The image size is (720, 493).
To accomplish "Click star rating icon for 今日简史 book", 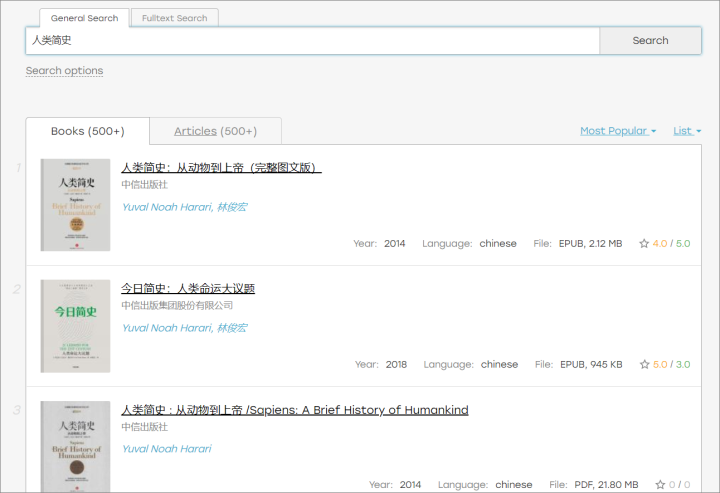I will (644, 364).
